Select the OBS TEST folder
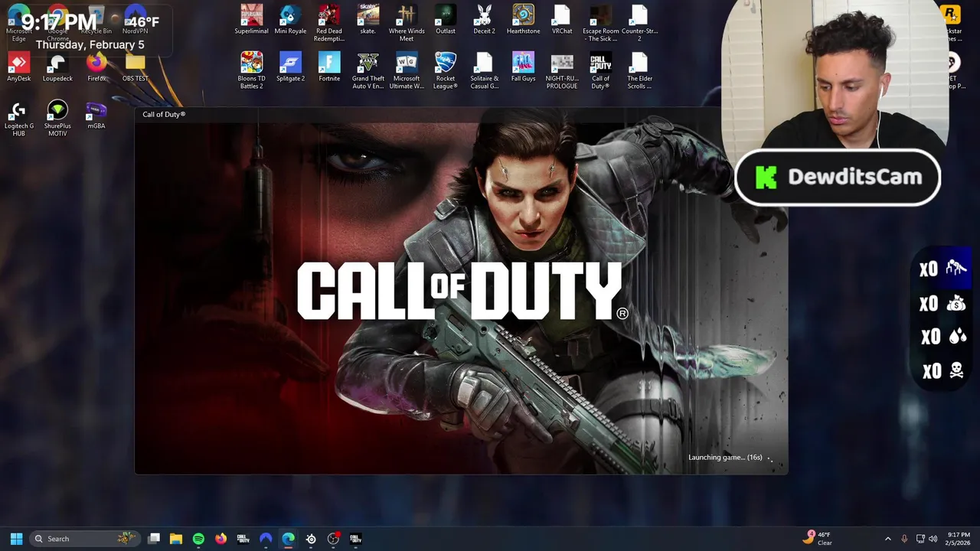Image resolution: width=980 pixels, height=551 pixels. pos(136,67)
